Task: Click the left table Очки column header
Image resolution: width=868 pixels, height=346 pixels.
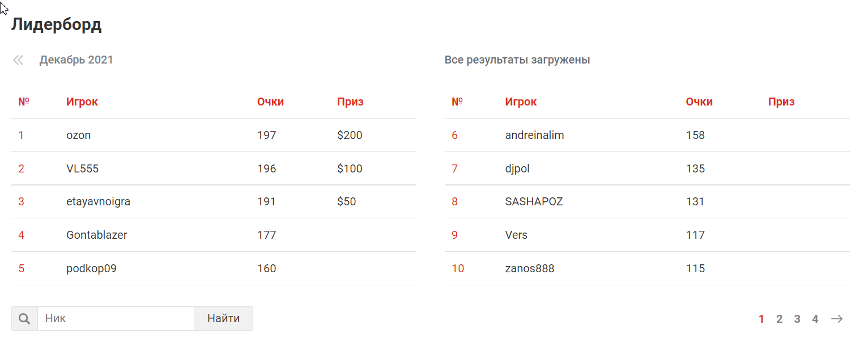Action: 270,102
